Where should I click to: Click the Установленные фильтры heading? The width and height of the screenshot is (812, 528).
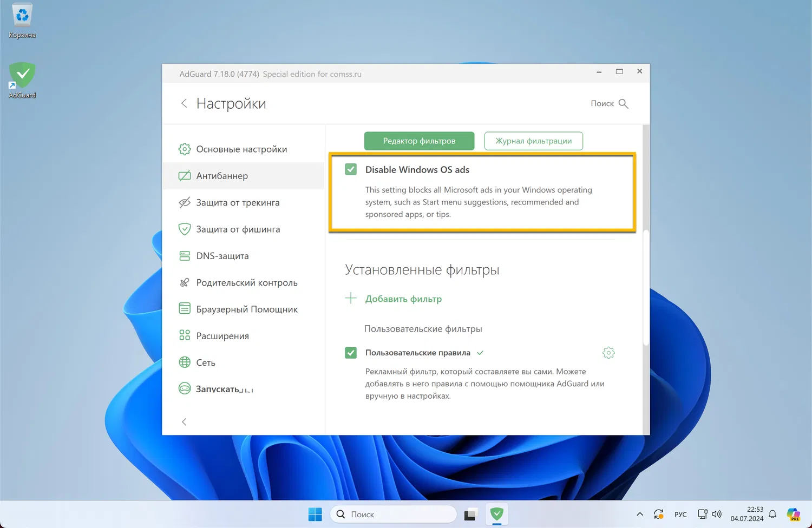[x=422, y=270]
